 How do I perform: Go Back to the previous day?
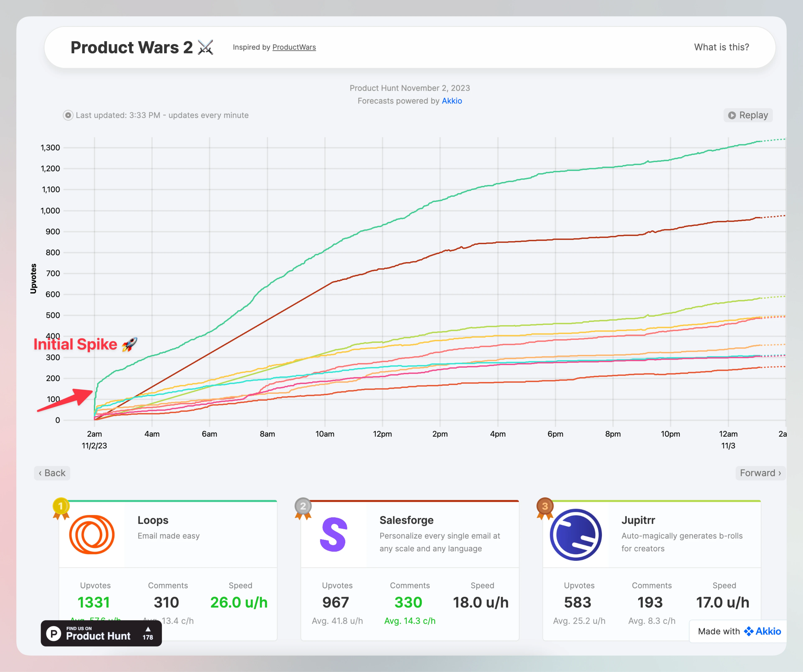pyautogui.click(x=52, y=473)
